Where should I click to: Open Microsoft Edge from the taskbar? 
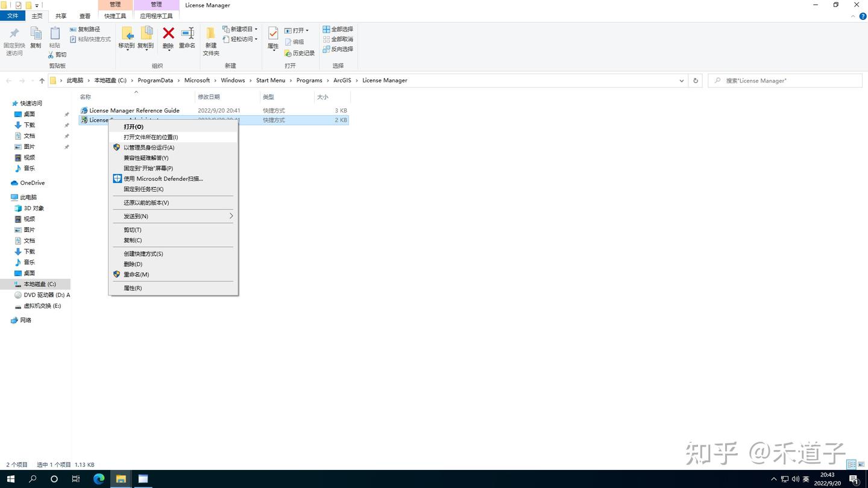point(98,479)
